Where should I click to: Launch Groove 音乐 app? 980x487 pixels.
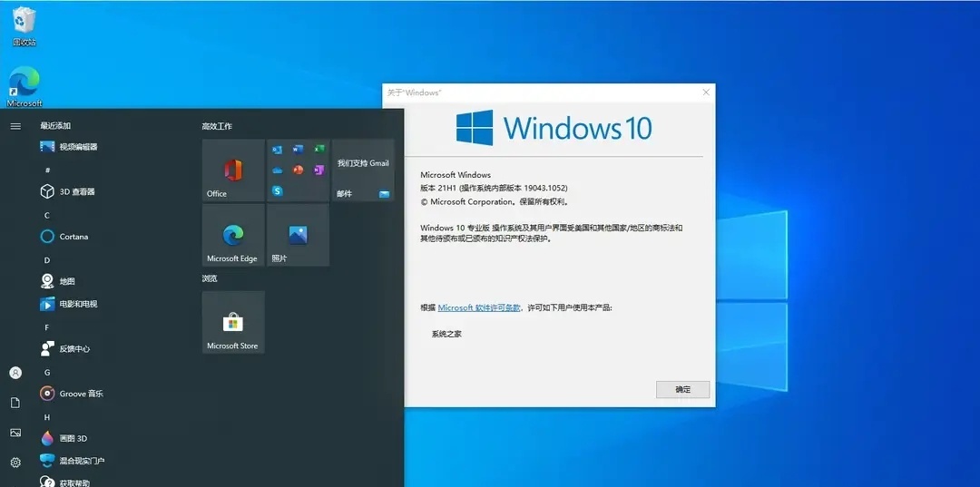(x=72, y=394)
